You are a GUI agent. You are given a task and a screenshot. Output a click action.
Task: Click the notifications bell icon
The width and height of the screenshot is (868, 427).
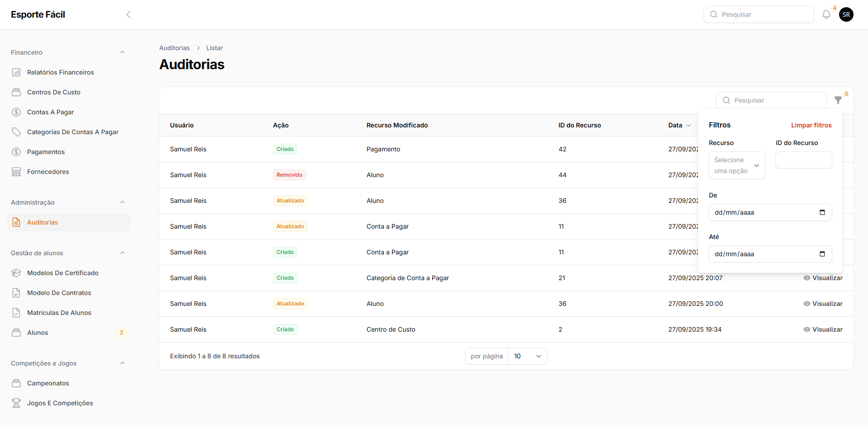pos(826,14)
